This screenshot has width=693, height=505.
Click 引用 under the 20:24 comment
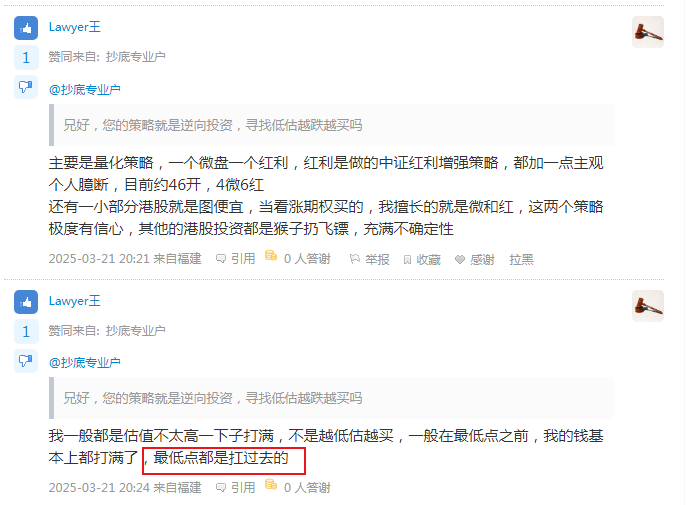click(236, 487)
